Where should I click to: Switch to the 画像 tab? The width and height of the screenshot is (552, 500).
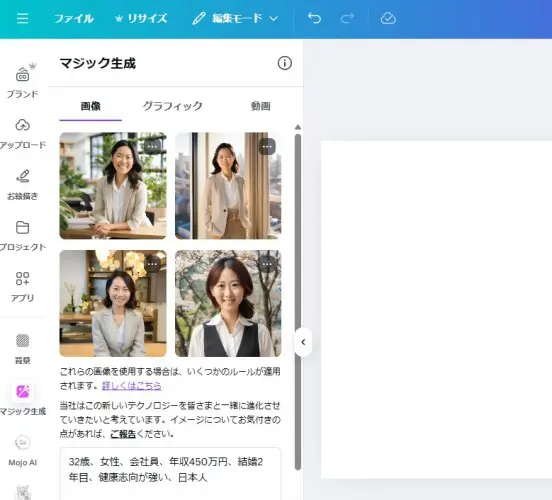(x=90, y=106)
